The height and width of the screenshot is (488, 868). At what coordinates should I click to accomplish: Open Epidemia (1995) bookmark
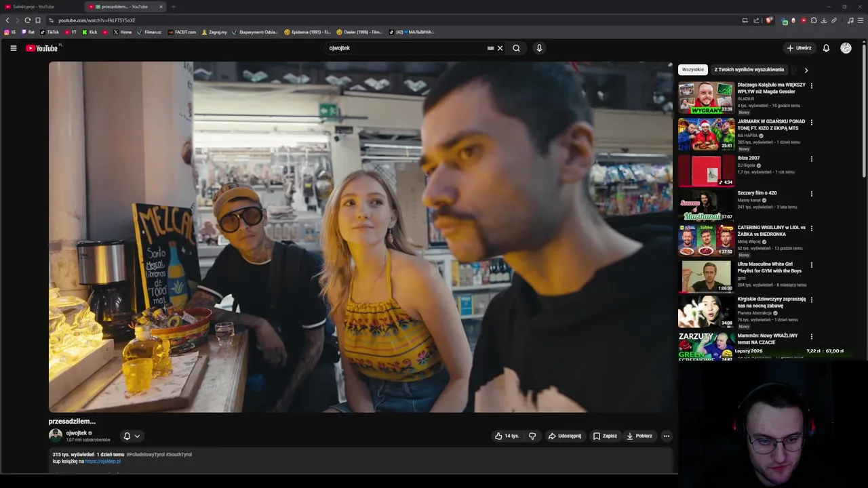pyautogui.click(x=307, y=32)
